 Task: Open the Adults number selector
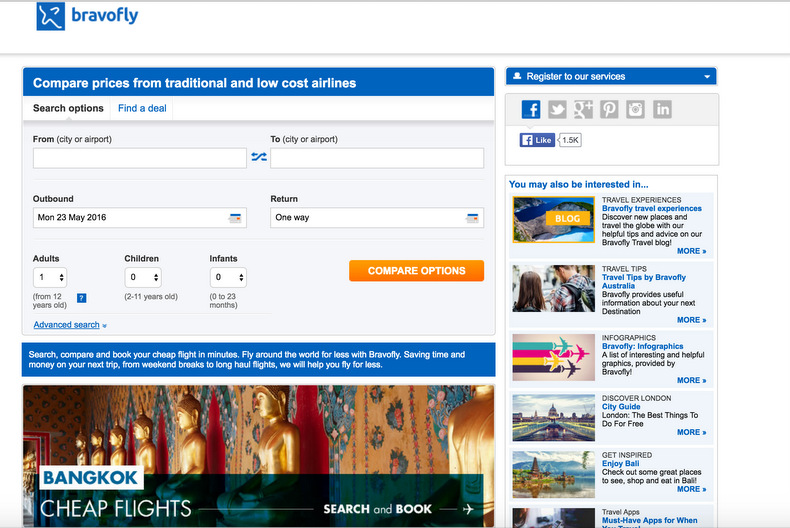pos(50,277)
